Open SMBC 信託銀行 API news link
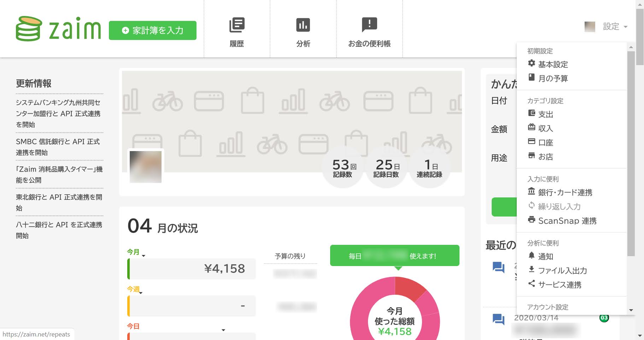The width and height of the screenshot is (644, 340). click(58, 147)
